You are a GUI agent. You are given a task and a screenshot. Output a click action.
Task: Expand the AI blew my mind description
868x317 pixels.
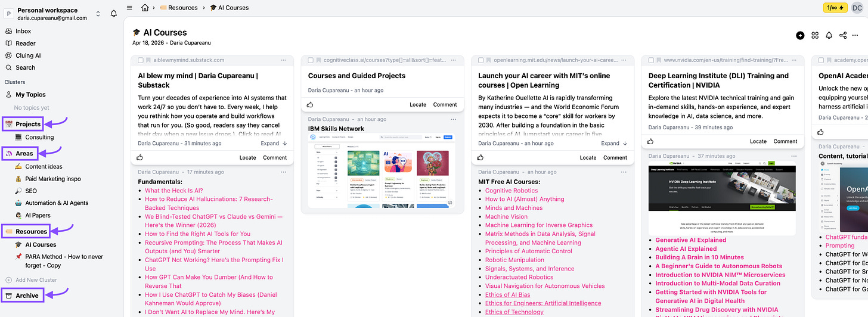274,143
